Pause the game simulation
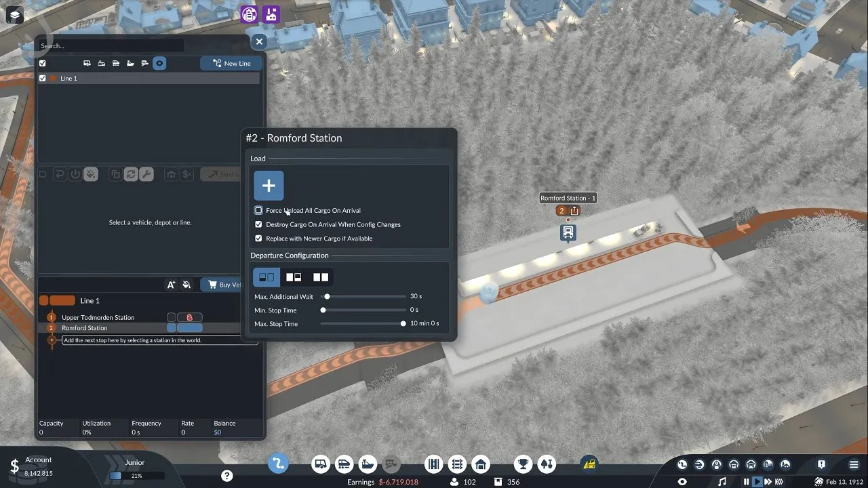Viewport: 868px width, 488px height. [x=746, y=482]
